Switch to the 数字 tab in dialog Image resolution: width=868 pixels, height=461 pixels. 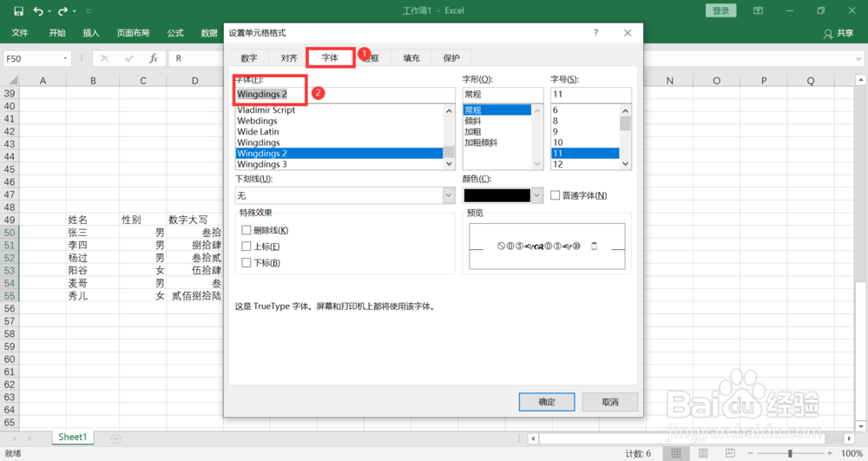click(249, 58)
